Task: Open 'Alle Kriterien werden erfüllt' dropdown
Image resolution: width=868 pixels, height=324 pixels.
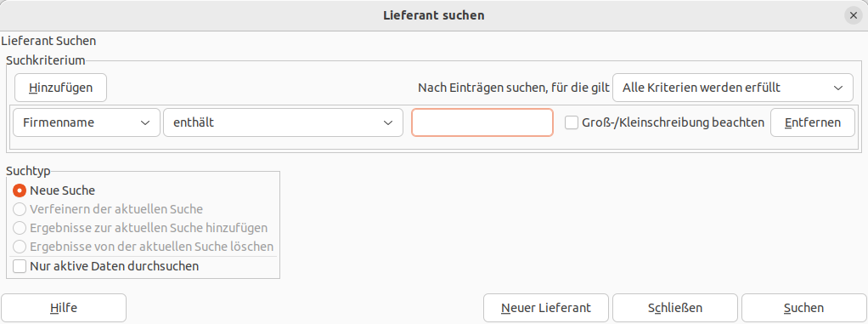Action: point(733,88)
